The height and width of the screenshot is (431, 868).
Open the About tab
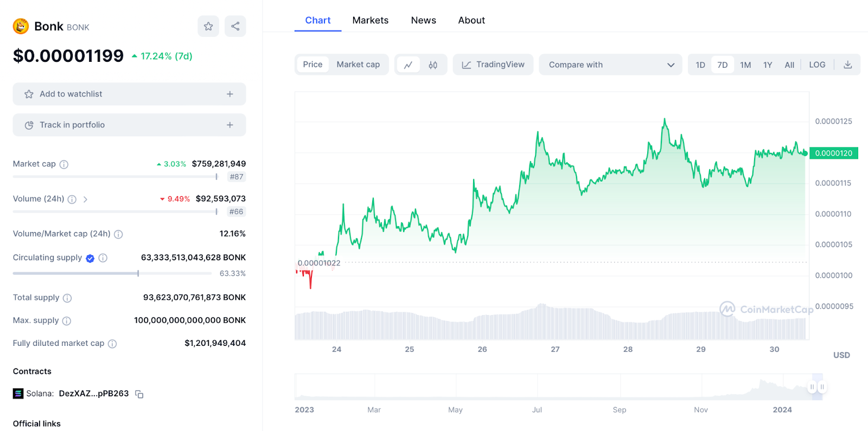click(x=471, y=20)
